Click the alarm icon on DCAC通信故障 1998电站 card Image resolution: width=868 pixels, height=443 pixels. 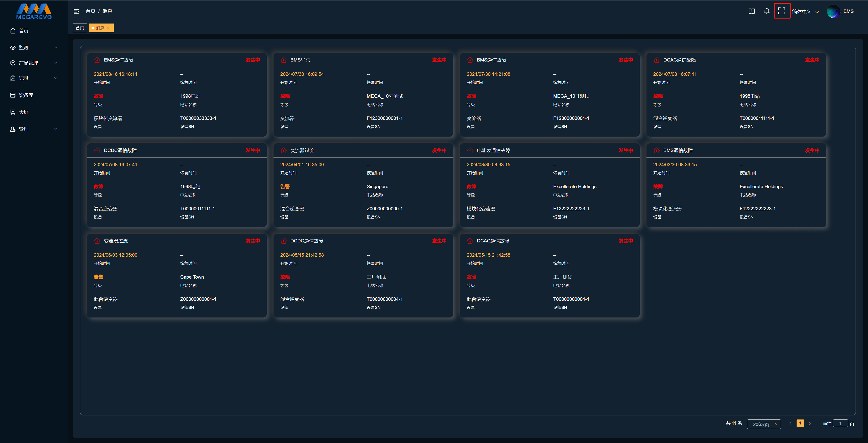656,60
